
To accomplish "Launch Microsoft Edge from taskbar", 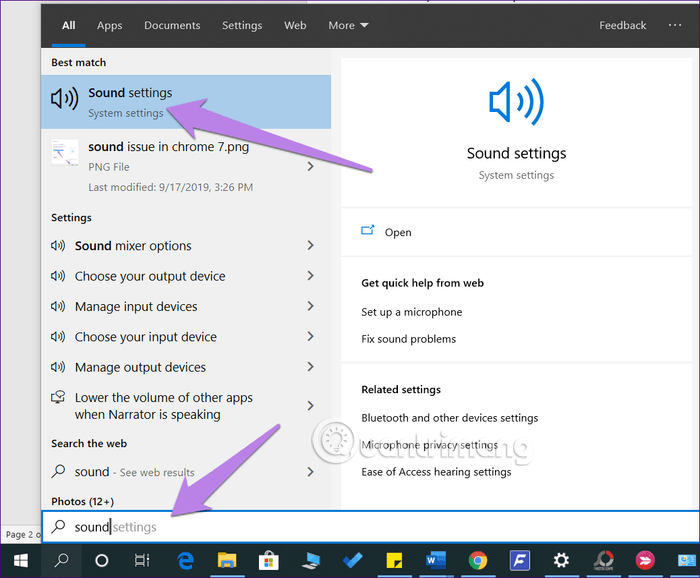I will coord(185,561).
